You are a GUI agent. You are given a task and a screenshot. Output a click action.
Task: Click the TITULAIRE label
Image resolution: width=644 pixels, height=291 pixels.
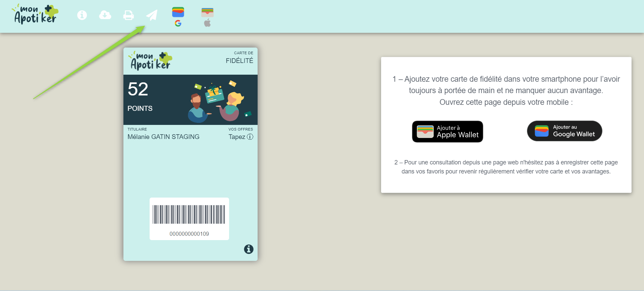click(x=137, y=129)
